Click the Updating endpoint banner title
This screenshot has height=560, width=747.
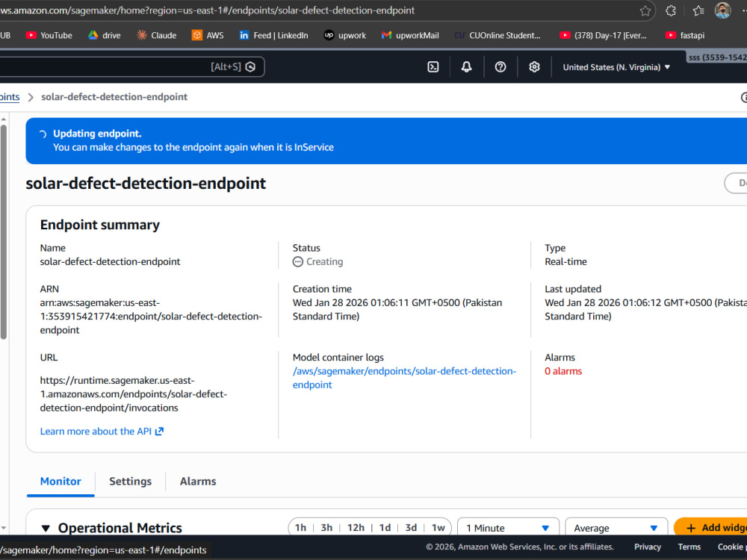pos(97,134)
